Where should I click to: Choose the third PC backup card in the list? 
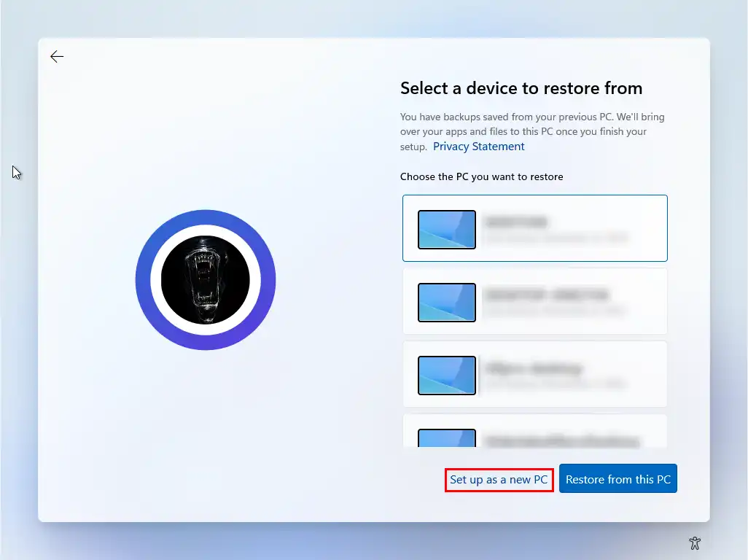(x=535, y=375)
